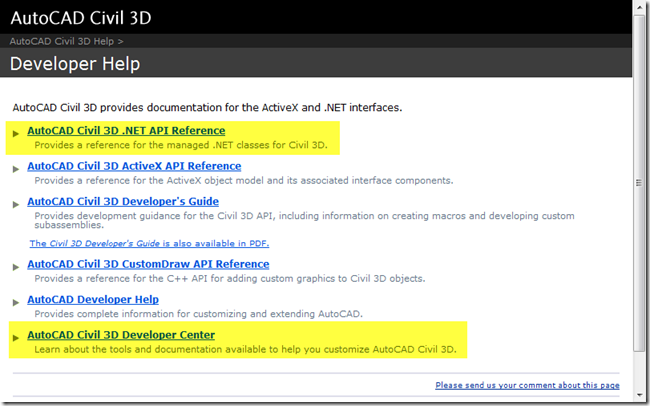650x406 pixels.
Task: Click the scrollbar up arrow
Action: (640, 9)
